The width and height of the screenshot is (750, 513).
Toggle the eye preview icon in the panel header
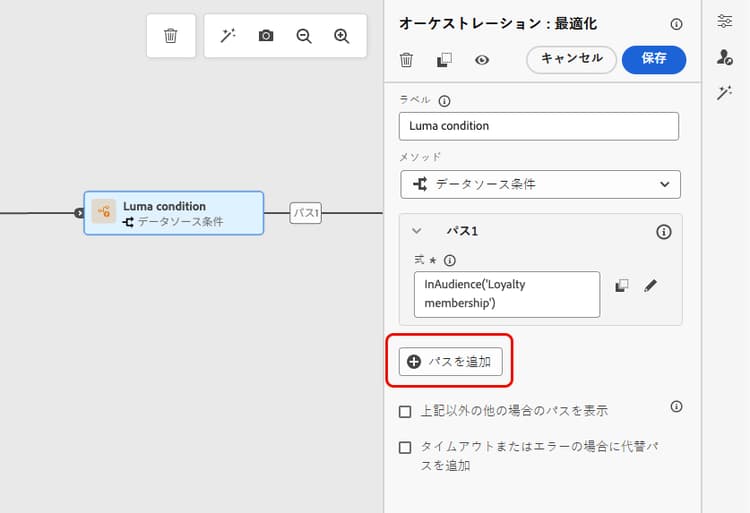(482, 60)
